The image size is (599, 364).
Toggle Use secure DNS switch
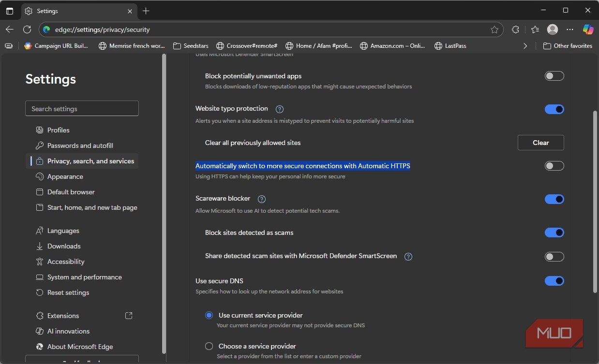tap(554, 281)
